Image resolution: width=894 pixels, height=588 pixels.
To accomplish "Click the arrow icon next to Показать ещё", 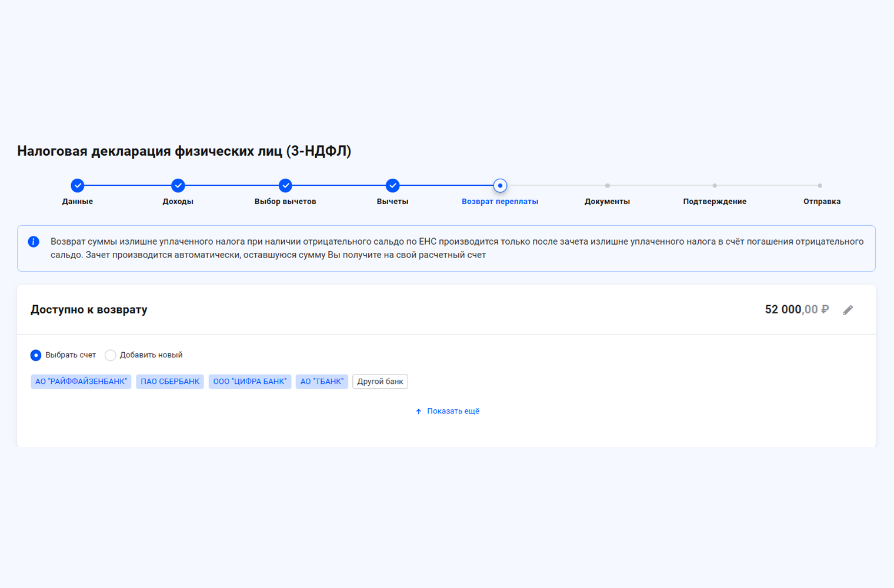I will coord(419,412).
